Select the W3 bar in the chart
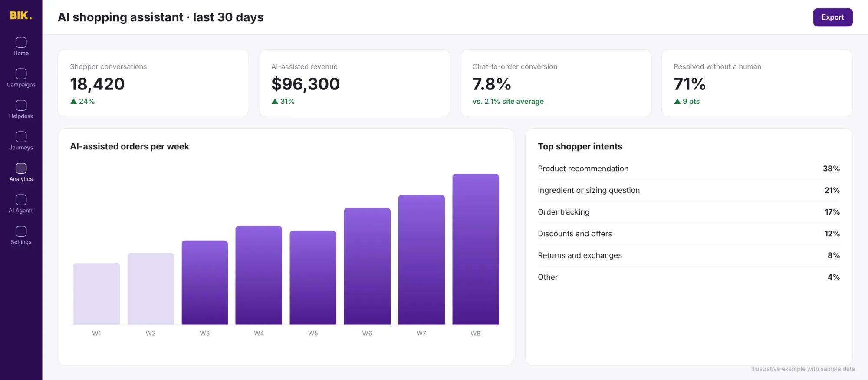Image resolution: width=868 pixels, height=380 pixels. 205,282
